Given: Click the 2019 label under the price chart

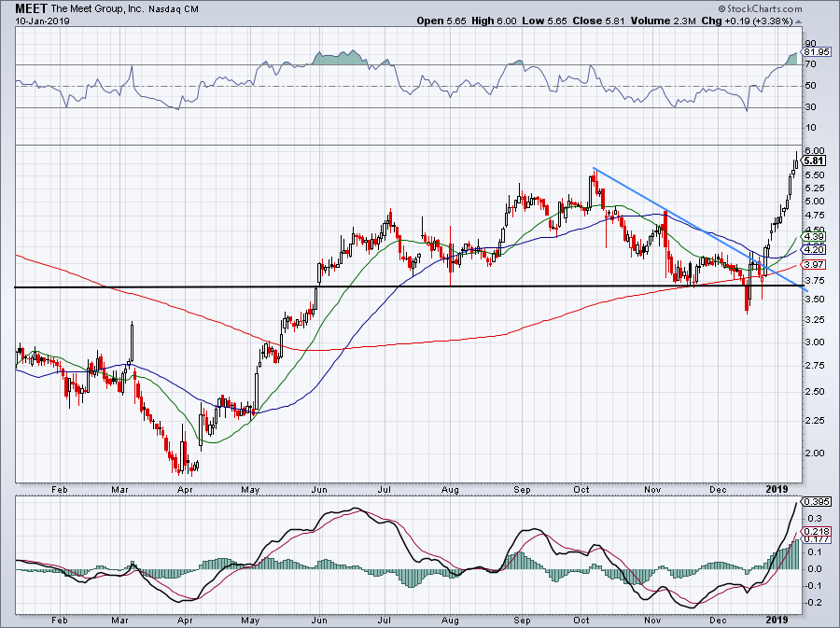Looking at the screenshot, I should pos(777,489).
